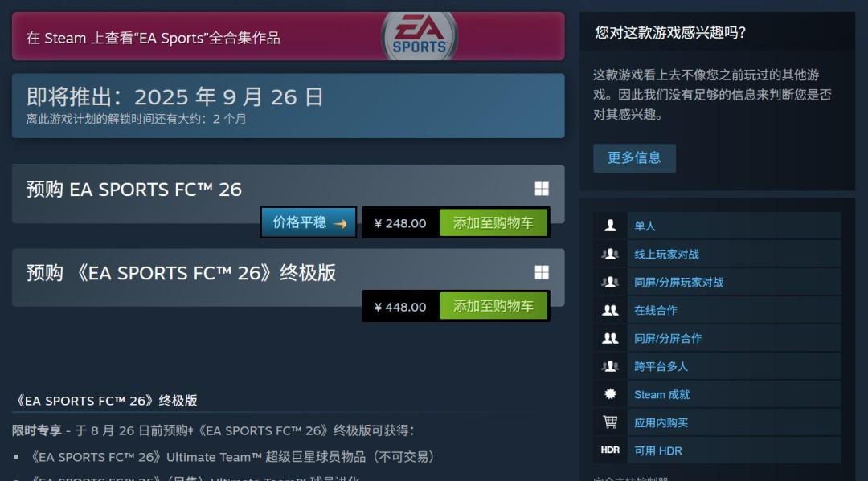Click the ¥ 248.00 price label

click(400, 223)
